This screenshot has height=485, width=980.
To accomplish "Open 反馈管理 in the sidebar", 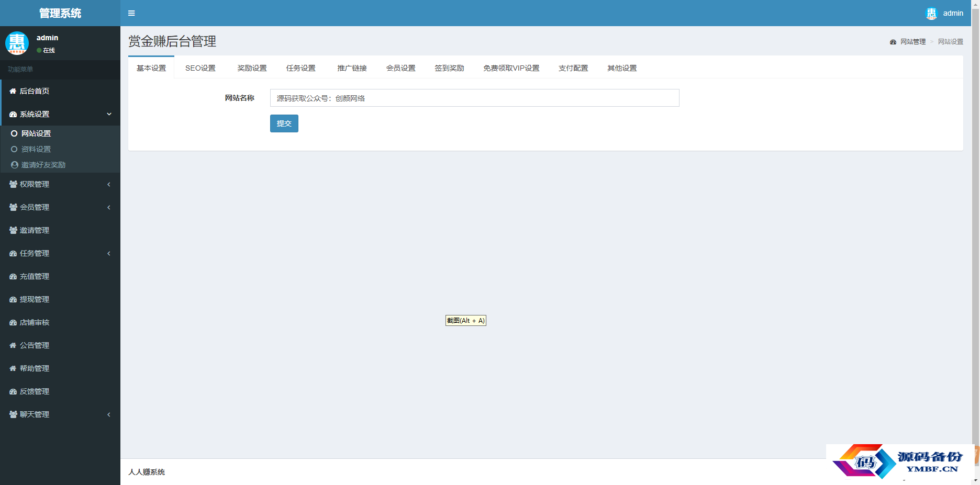I will coord(60,391).
